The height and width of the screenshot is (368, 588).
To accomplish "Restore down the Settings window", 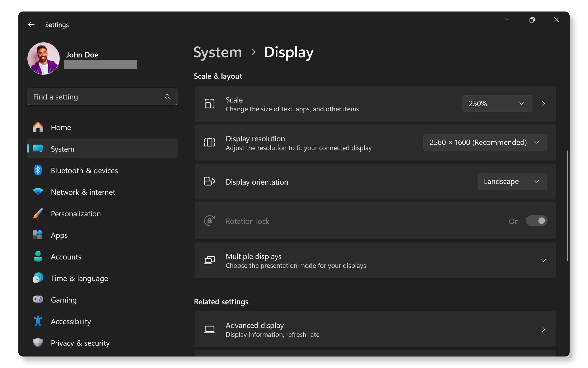I will (532, 20).
